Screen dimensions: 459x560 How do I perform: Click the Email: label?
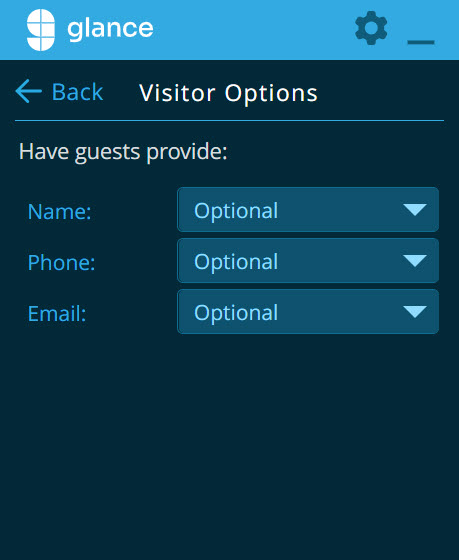(57, 314)
